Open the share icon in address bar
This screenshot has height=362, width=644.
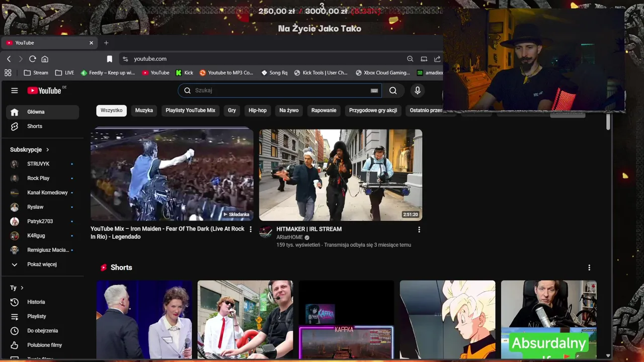point(437,59)
